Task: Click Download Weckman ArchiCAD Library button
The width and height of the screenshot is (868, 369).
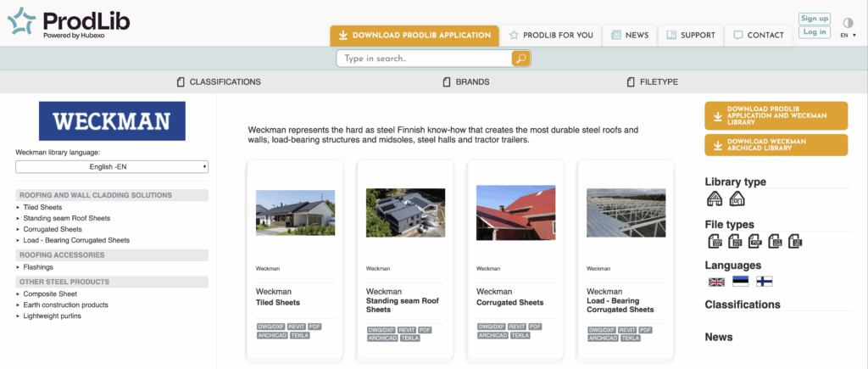Action: tap(776, 145)
